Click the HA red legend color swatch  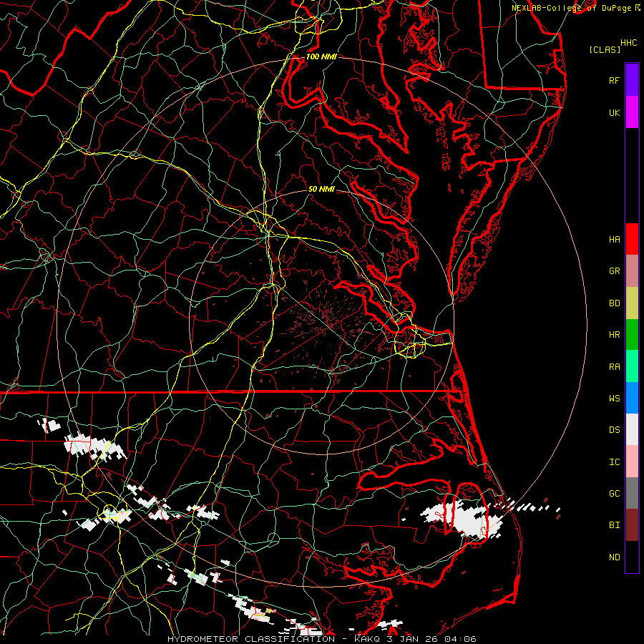(632, 239)
